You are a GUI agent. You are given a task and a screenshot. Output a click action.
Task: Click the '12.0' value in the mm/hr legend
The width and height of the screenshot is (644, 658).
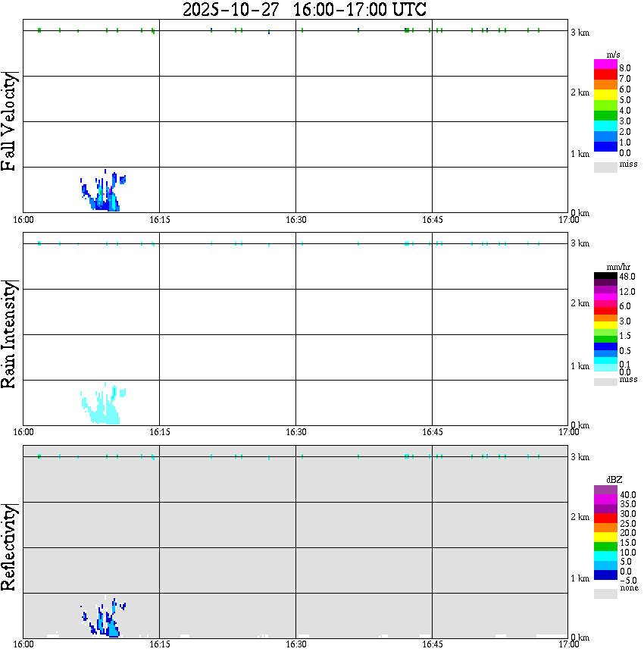627,292
